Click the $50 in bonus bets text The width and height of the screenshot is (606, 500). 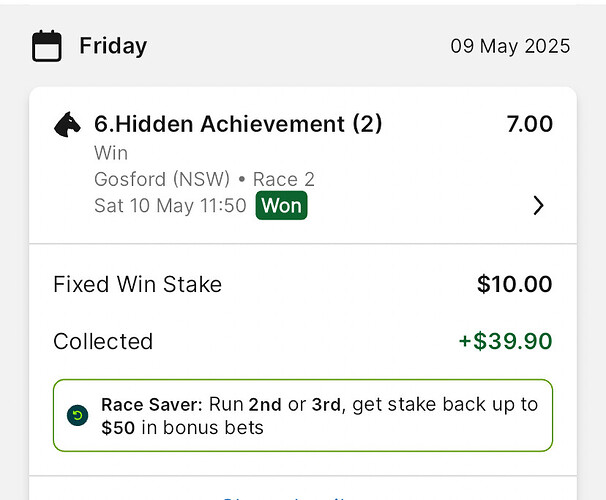coord(182,428)
